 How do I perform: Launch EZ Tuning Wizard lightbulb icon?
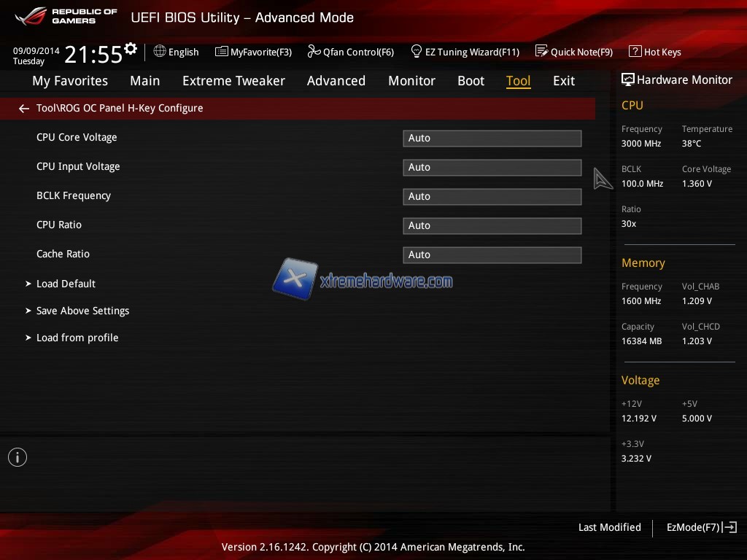tap(417, 52)
